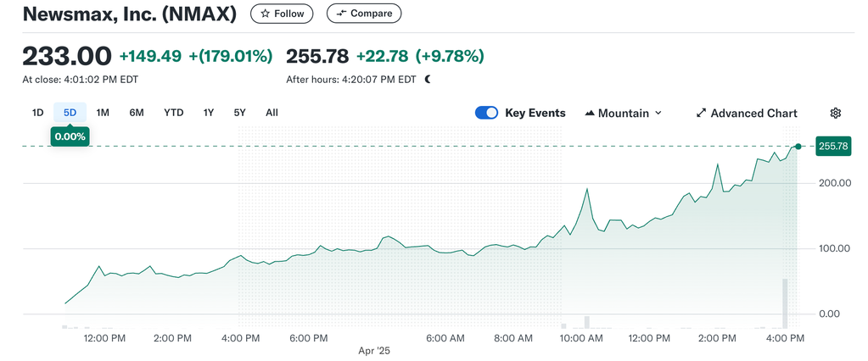Click the chevron beside Mountain
This screenshot has width=868, height=361.
[658, 114]
